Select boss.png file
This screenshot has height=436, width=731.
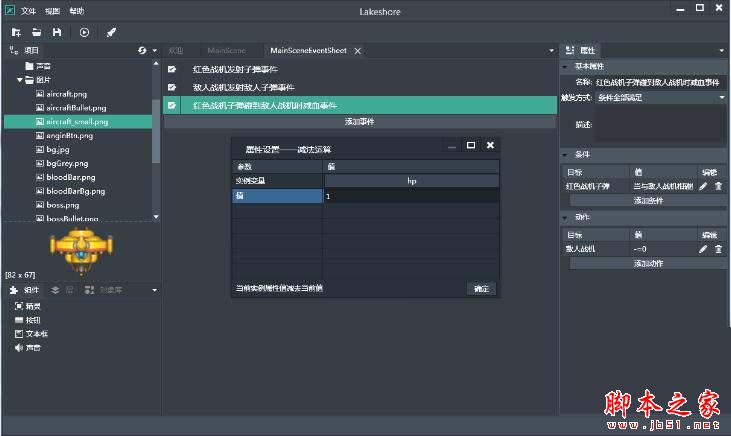click(x=57, y=205)
